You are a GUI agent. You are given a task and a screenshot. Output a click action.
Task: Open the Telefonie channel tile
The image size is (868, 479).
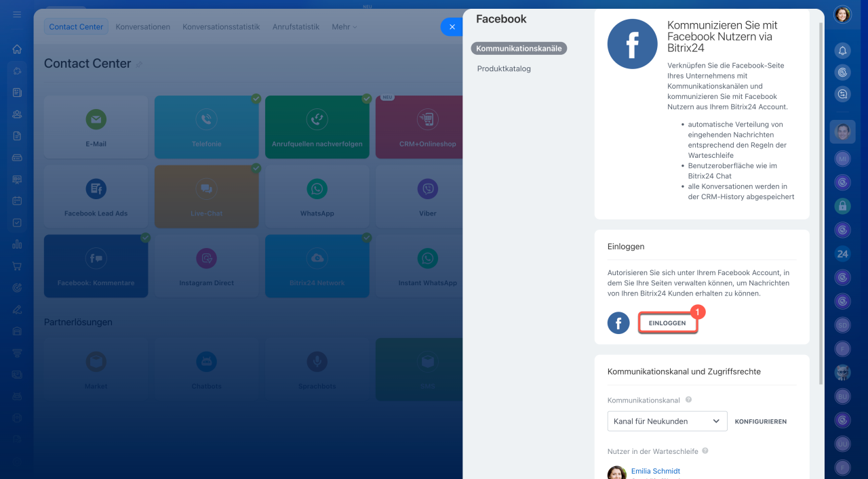pyautogui.click(x=206, y=127)
